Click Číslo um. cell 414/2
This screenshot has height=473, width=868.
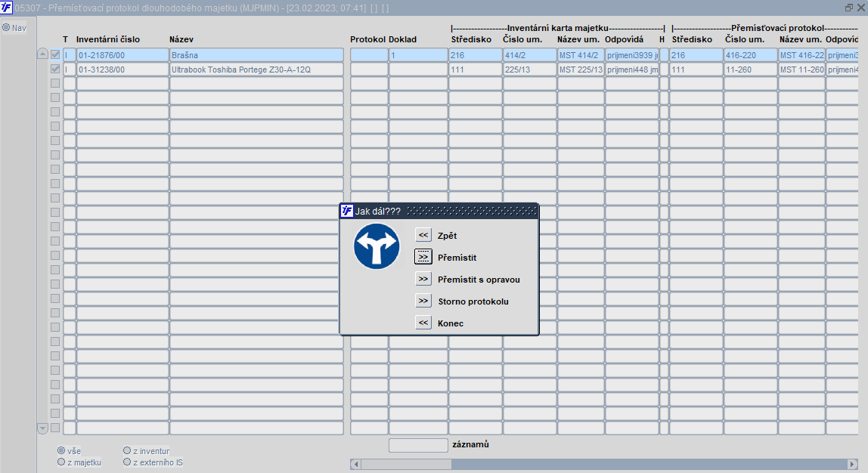click(x=530, y=54)
